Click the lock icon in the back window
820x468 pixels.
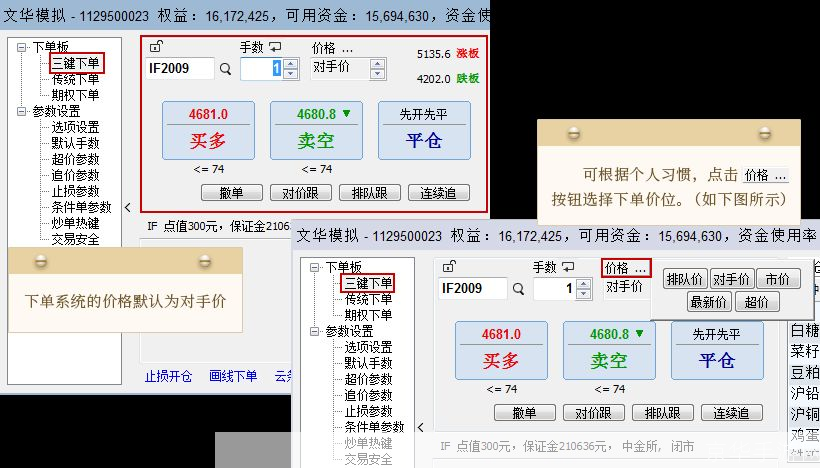click(x=156, y=46)
